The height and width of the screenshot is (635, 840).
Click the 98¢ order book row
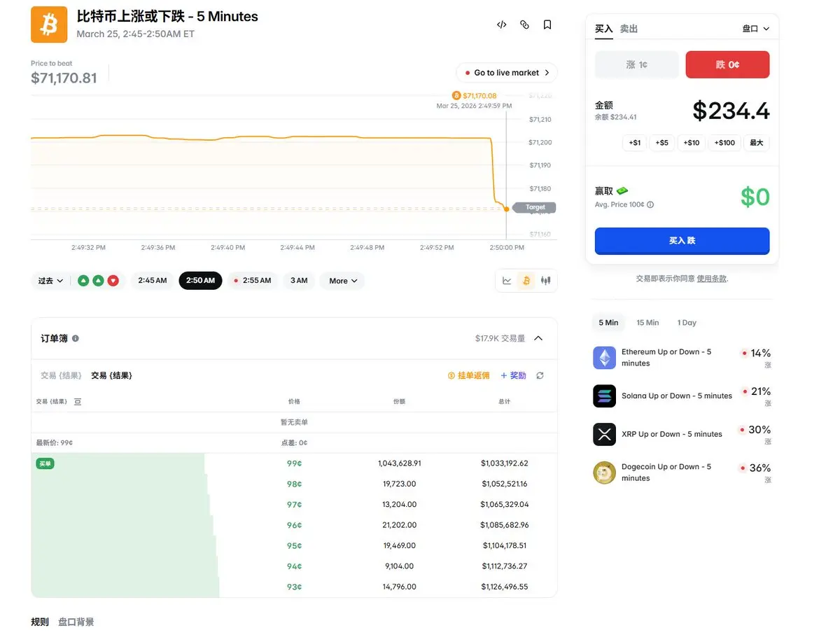[x=294, y=484]
